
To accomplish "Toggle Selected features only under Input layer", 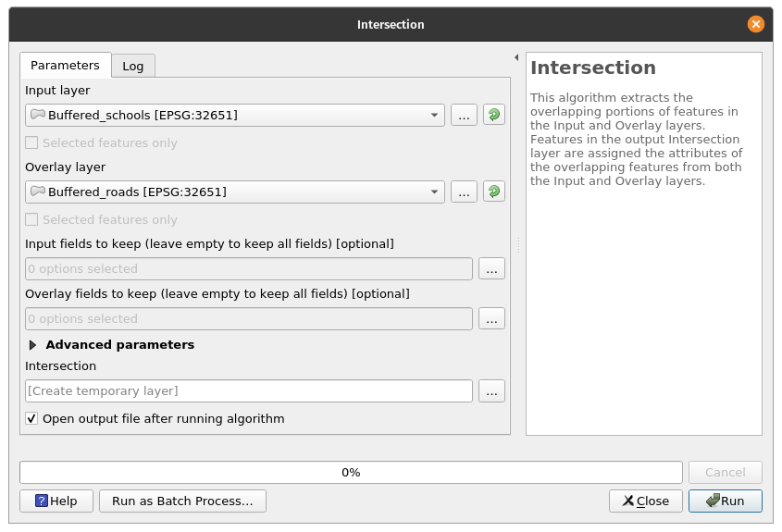I will click(32, 143).
